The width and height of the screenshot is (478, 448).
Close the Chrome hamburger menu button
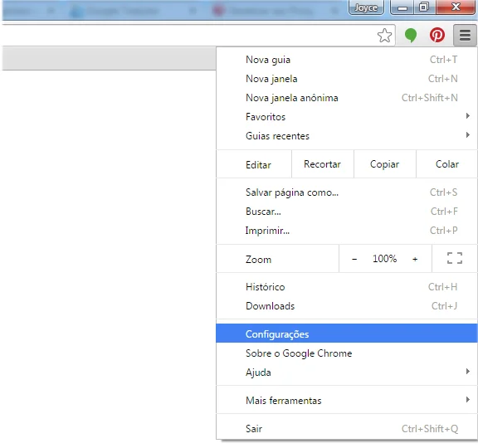click(x=465, y=35)
